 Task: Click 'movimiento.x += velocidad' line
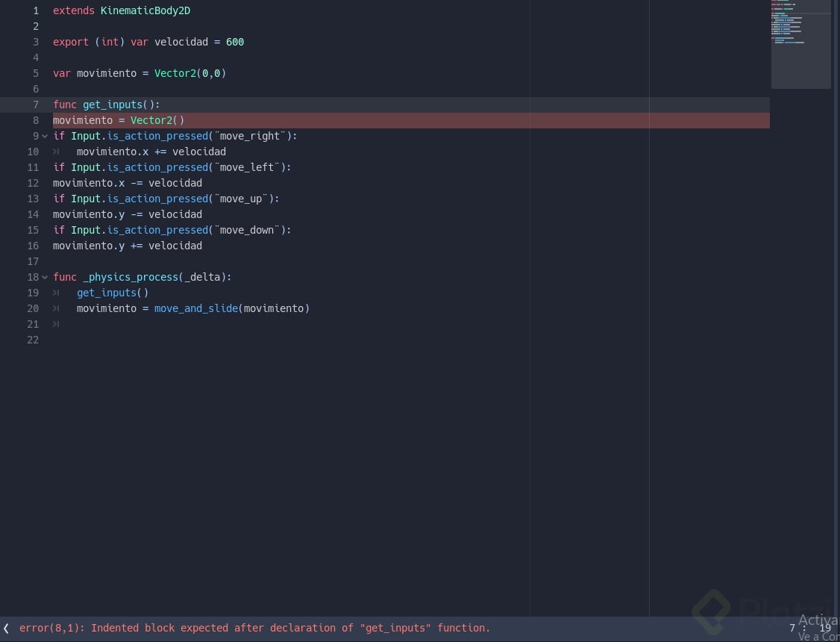151,152
